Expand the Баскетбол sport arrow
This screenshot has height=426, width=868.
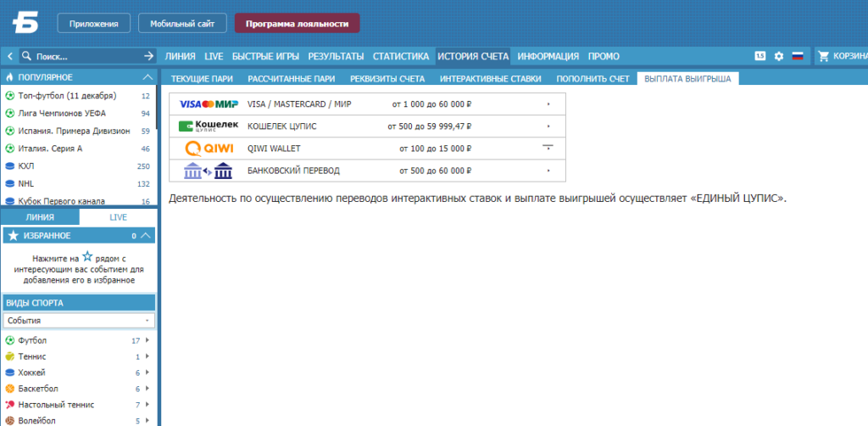147,389
